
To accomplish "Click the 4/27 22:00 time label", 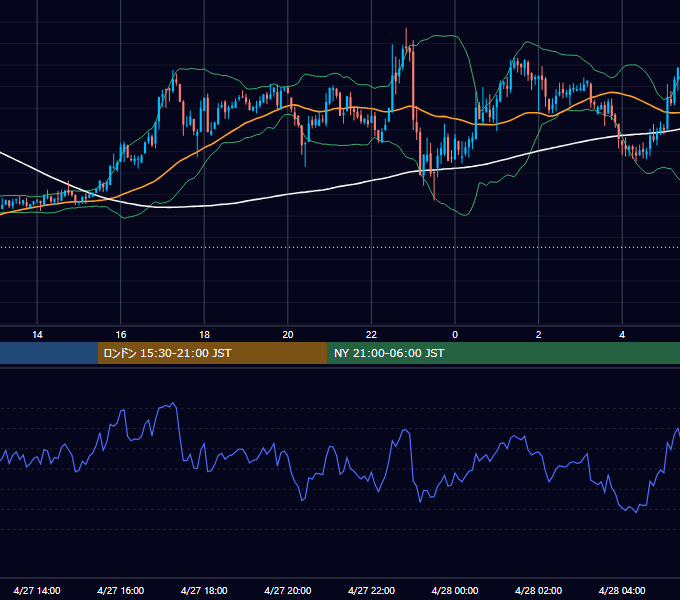I will pos(371,590).
